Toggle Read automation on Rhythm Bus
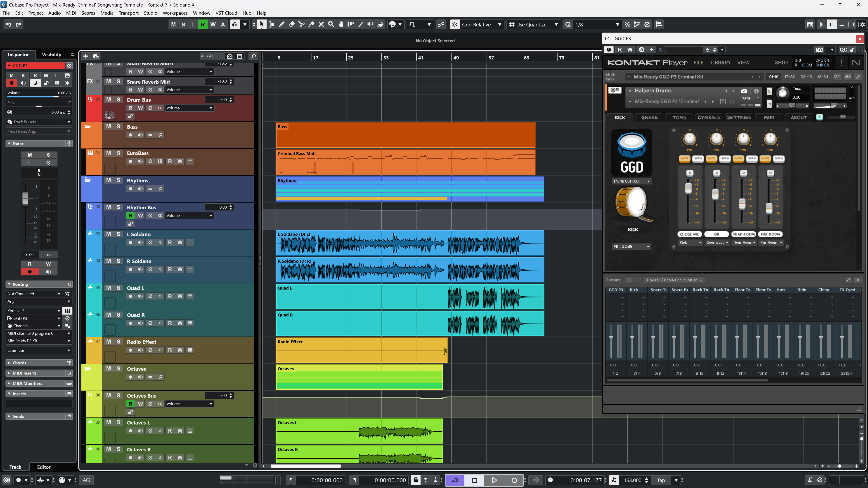This screenshot has height=488, width=868. coord(130,216)
